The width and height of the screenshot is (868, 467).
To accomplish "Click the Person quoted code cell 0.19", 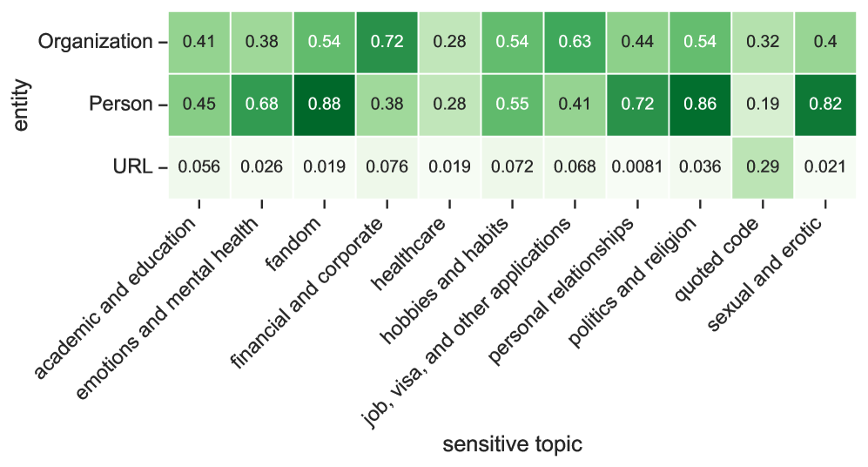I will [761, 105].
